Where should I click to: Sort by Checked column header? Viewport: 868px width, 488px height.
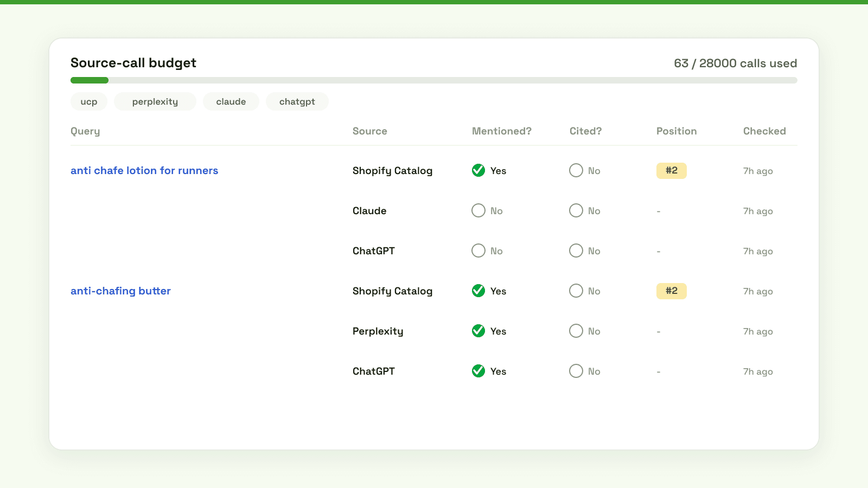[x=764, y=131]
